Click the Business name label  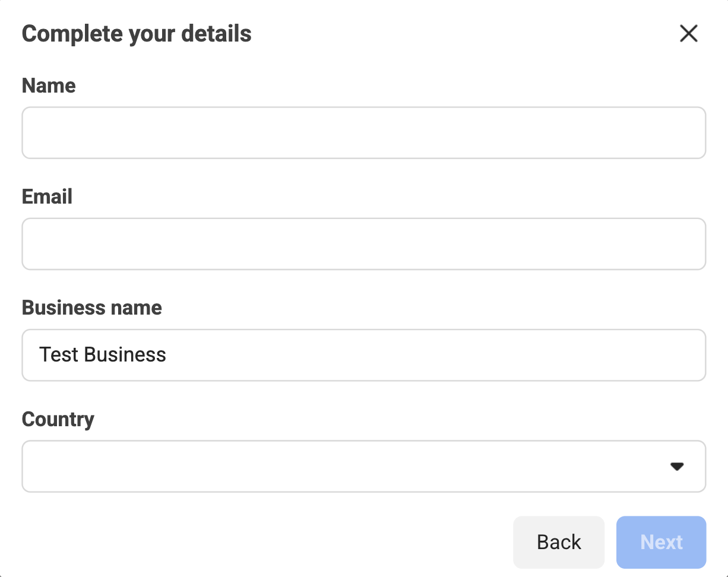91,307
